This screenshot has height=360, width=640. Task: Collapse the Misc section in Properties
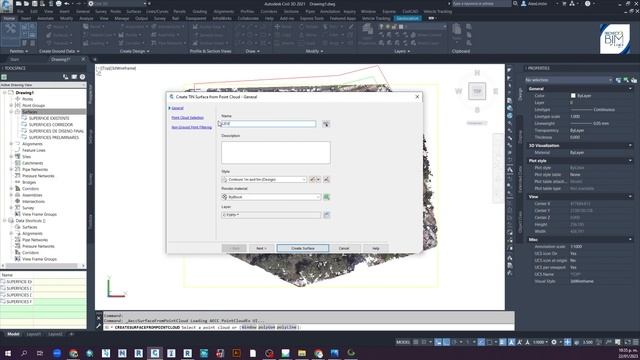click(631, 240)
